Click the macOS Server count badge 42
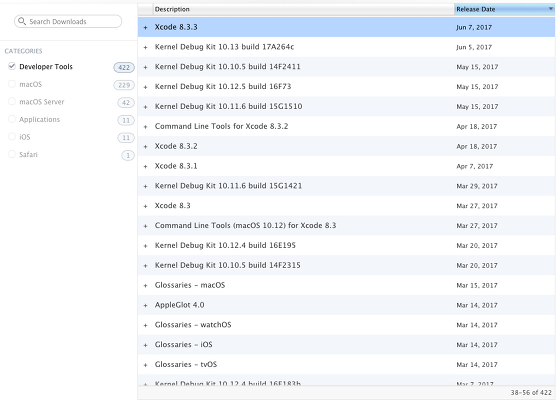The width and height of the screenshot is (556, 401). [126, 103]
